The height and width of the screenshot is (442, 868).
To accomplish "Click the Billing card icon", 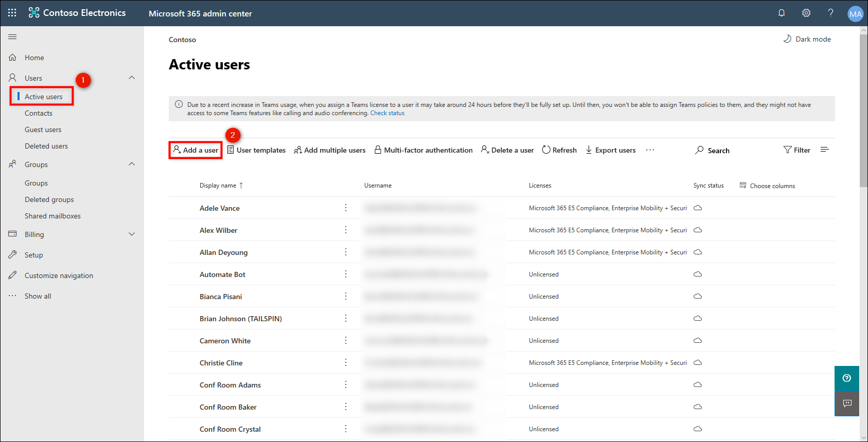I will [12, 234].
